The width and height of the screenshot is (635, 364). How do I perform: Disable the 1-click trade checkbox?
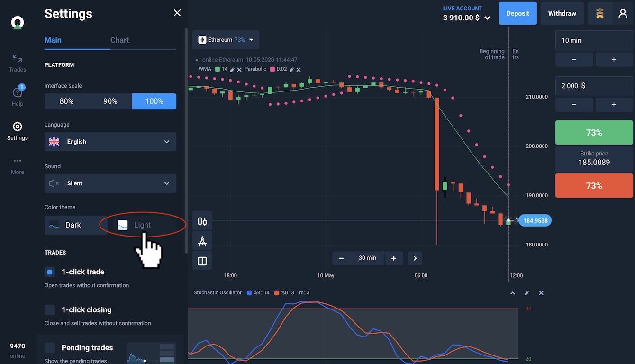[x=50, y=272]
